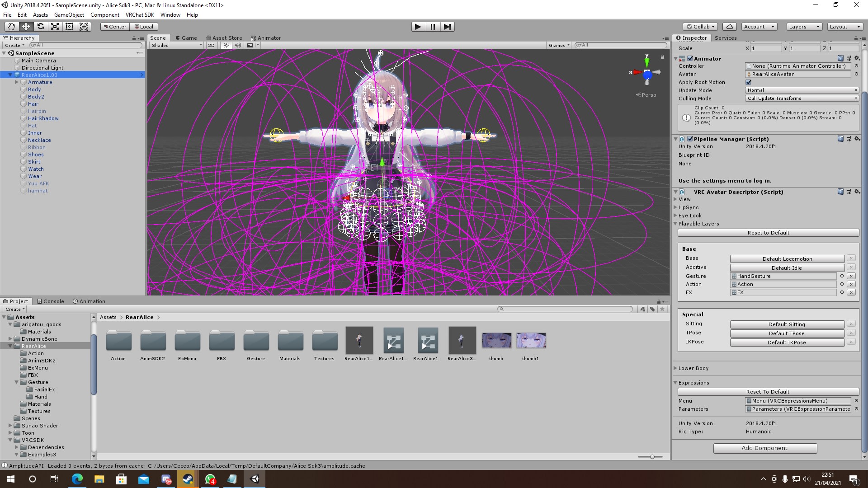The height and width of the screenshot is (488, 868).
Task: Select the Rotate tool
Action: point(40,27)
